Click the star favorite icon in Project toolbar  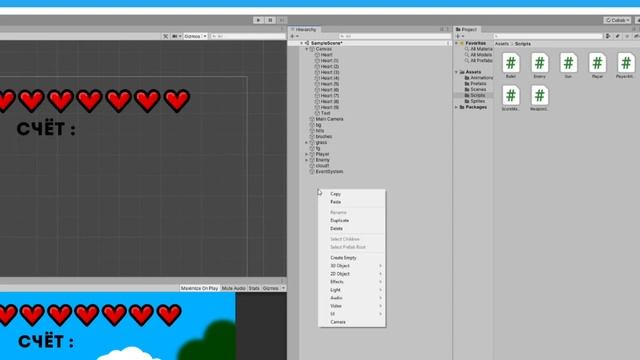[x=627, y=36]
